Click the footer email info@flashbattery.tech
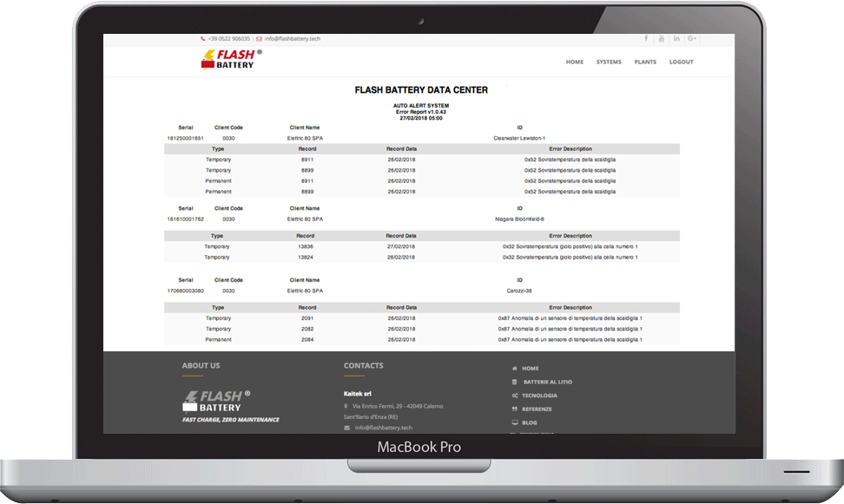 point(383,428)
